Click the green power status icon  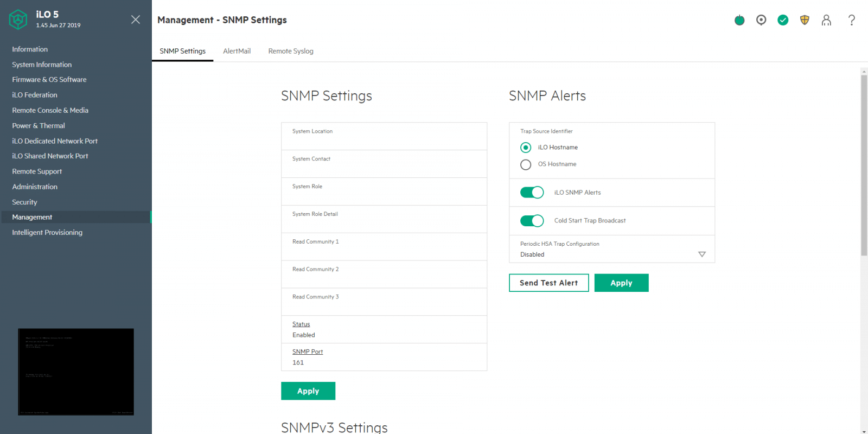(x=739, y=20)
